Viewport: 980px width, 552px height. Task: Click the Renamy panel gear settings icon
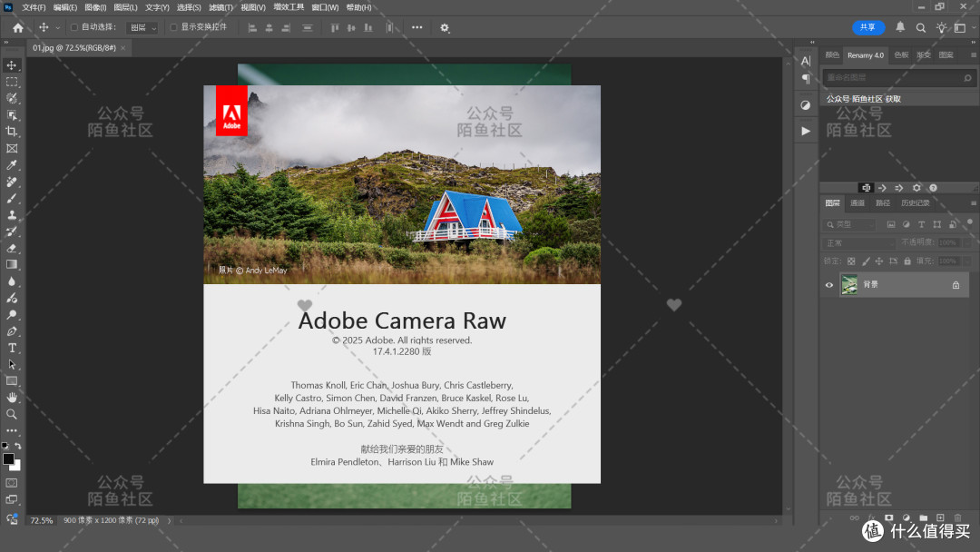(916, 188)
